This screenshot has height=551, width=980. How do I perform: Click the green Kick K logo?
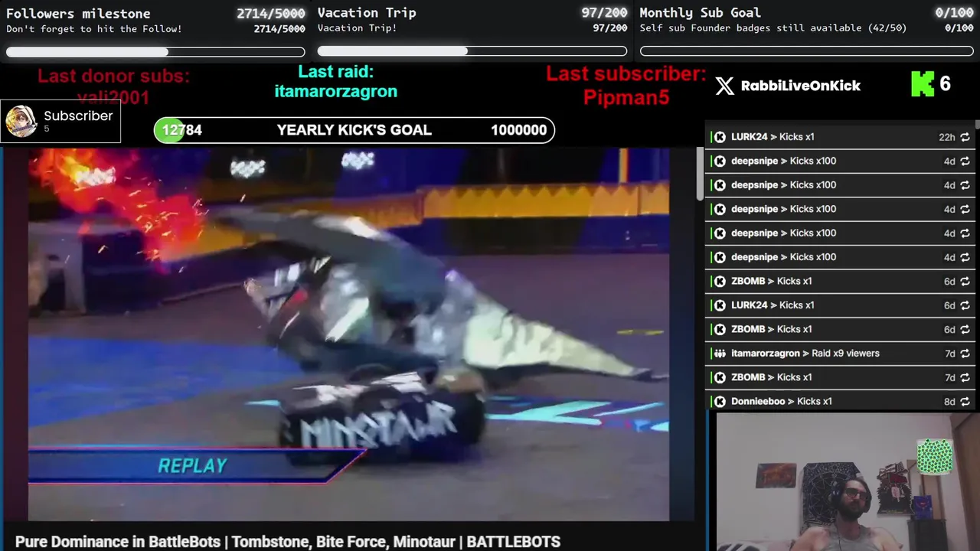923,84
